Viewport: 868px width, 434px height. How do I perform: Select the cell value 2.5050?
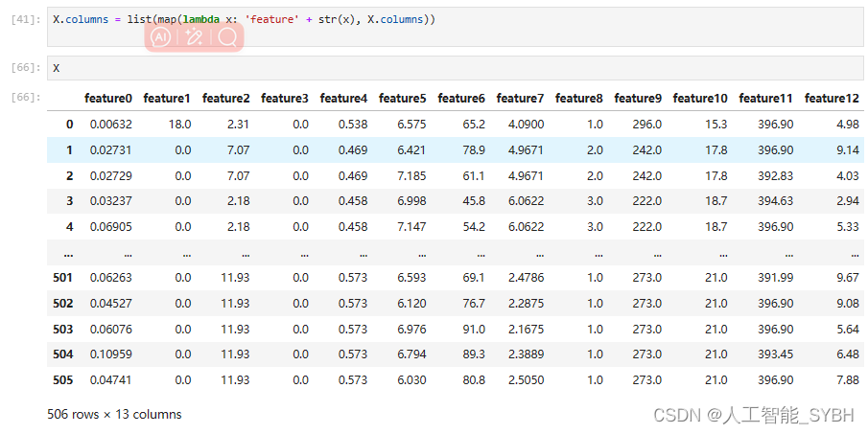pyautogui.click(x=526, y=379)
